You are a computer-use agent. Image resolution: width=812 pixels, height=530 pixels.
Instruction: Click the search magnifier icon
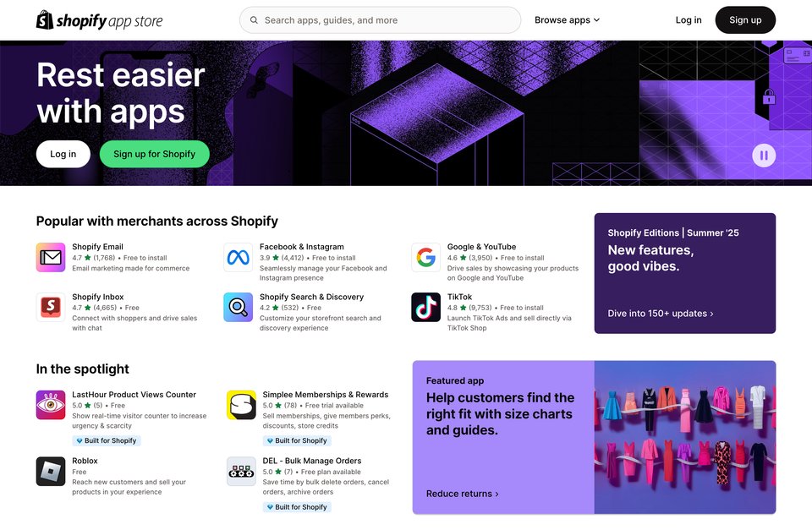point(254,20)
